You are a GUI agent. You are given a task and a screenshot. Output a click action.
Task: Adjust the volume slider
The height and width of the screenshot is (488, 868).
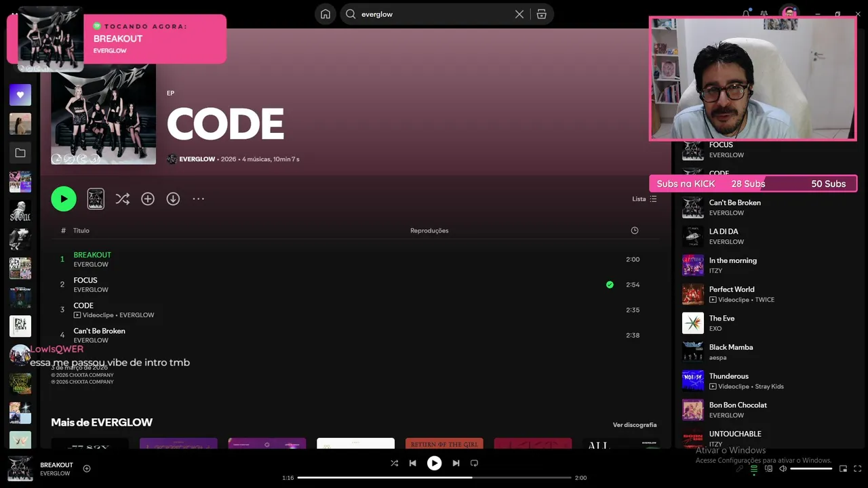pyautogui.click(x=811, y=468)
